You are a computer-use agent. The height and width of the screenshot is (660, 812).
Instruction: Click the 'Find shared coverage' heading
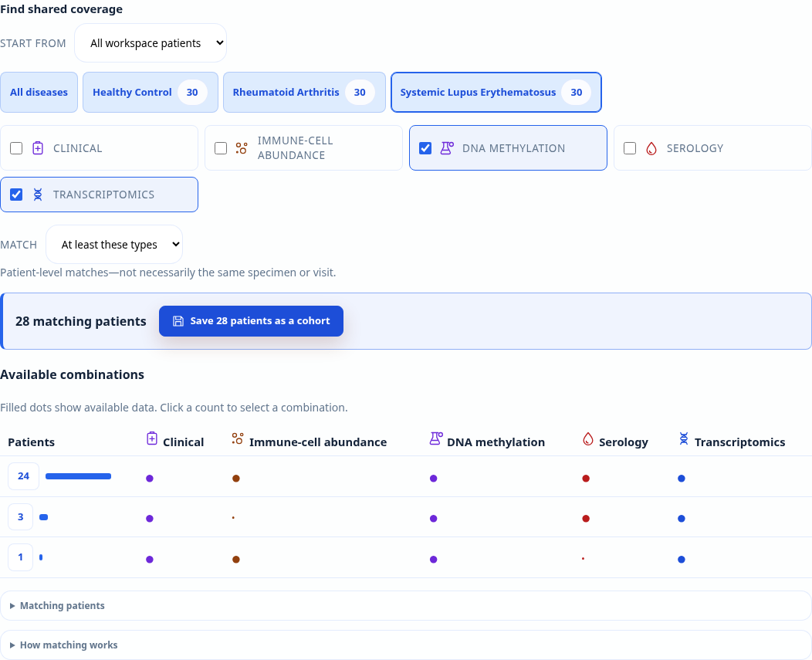[x=61, y=9]
